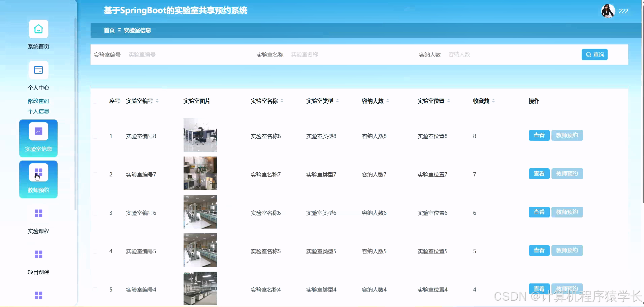Sort the 实验室名称 column with its arrows
This screenshot has height=307, width=644.
point(282,101)
